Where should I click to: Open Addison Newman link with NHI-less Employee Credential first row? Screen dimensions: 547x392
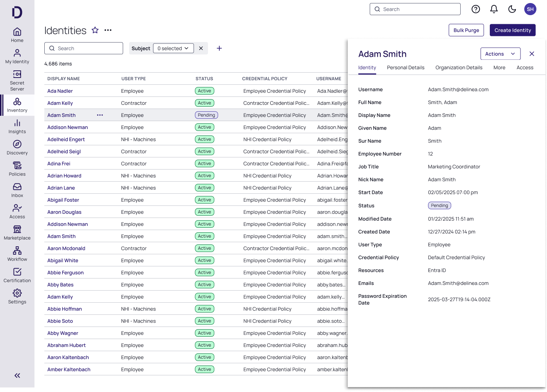point(67,127)
